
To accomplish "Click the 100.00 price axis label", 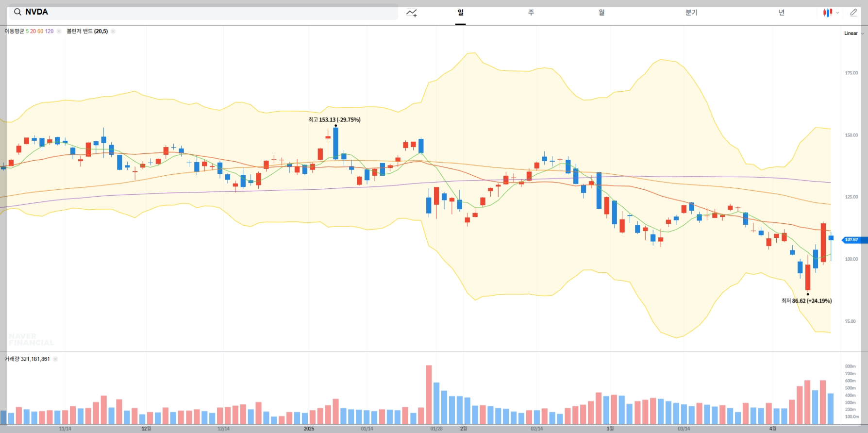I will pos(851,259).
